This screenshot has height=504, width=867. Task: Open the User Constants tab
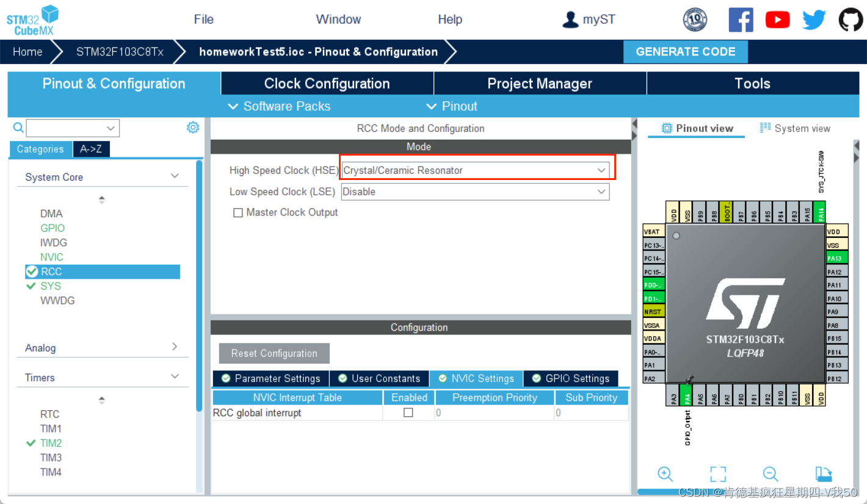(x=379, y=378)
